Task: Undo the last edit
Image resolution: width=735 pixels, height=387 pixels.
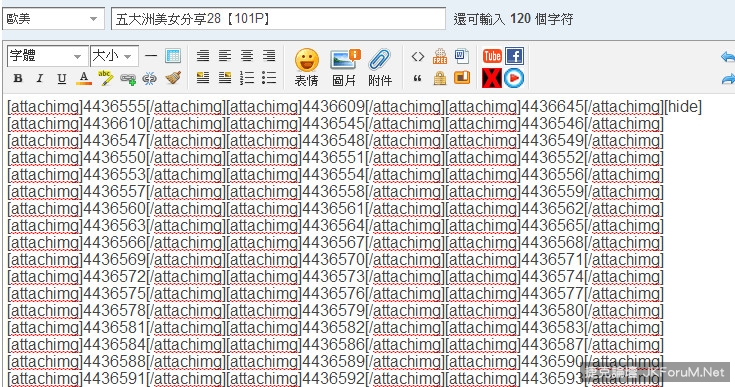Action: (728, 57)
